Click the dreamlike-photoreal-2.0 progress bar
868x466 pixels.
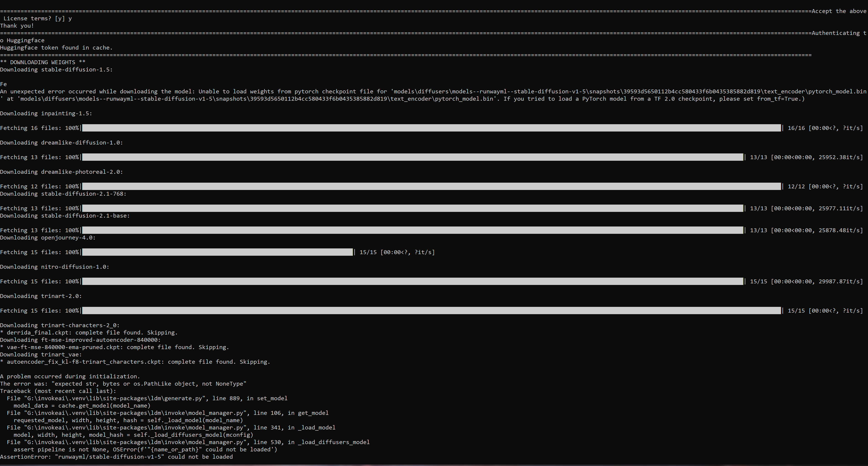pos(431,186)
